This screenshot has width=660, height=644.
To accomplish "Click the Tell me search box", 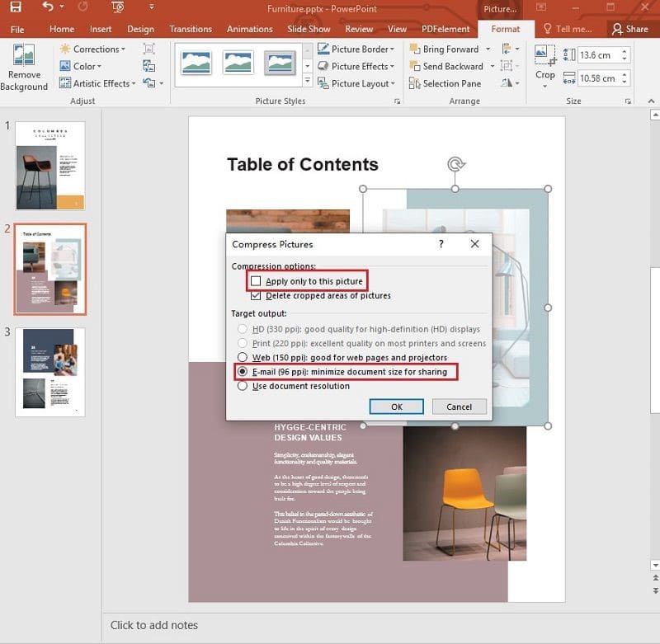I will (x=568, y=29).
